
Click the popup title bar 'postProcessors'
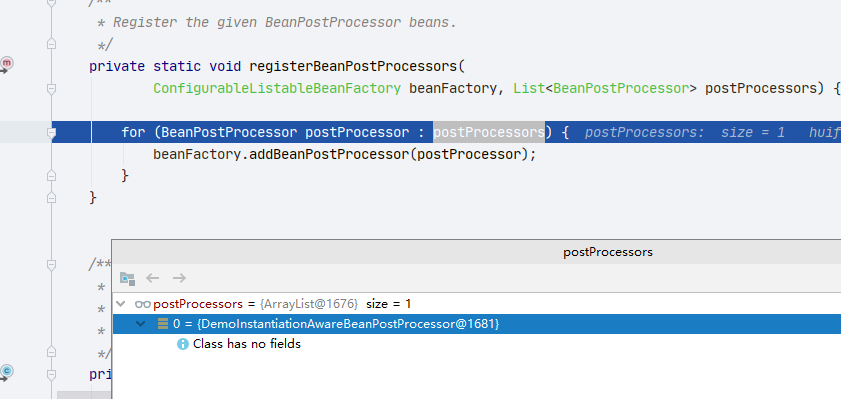[608, 252]
